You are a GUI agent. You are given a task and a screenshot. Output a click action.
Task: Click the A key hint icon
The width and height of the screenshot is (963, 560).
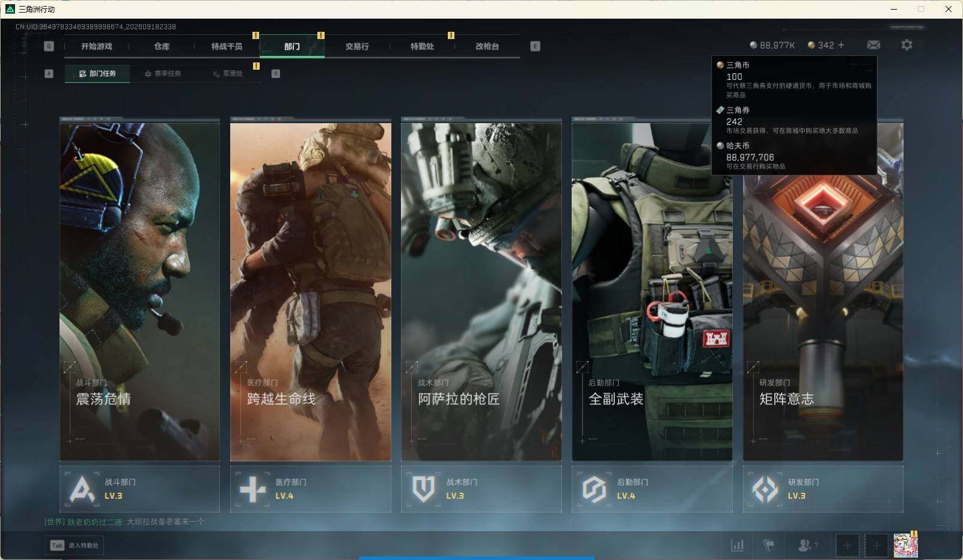(x=49, y=73)
